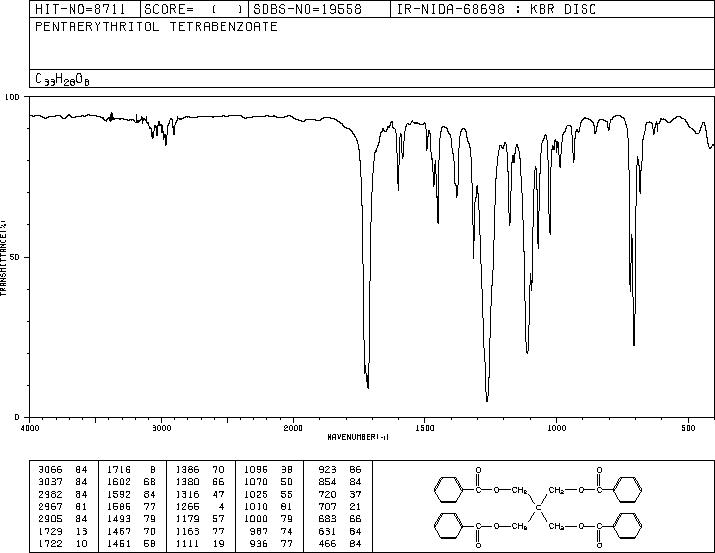The image size is (715, 553).
Task: Click the 3000 label on wavenumber axis
Action: (161, 428)
